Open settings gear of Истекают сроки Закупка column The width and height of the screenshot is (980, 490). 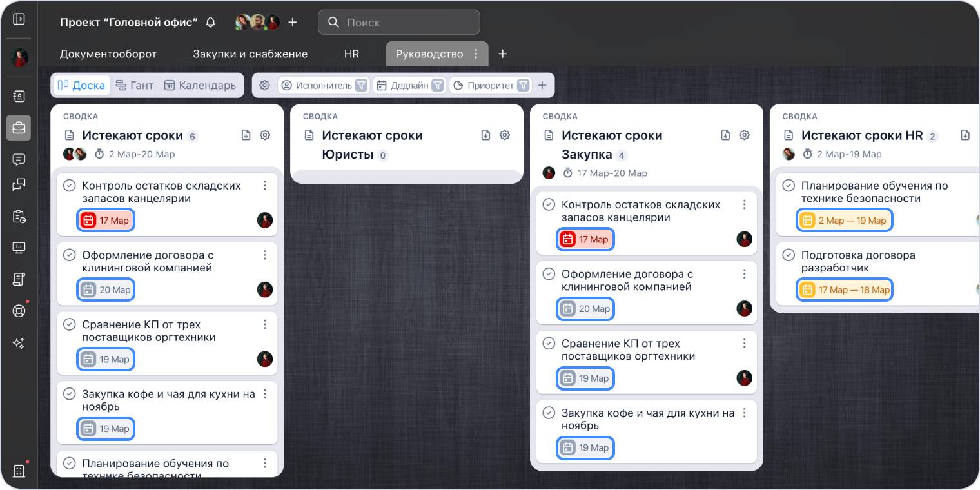744,135
